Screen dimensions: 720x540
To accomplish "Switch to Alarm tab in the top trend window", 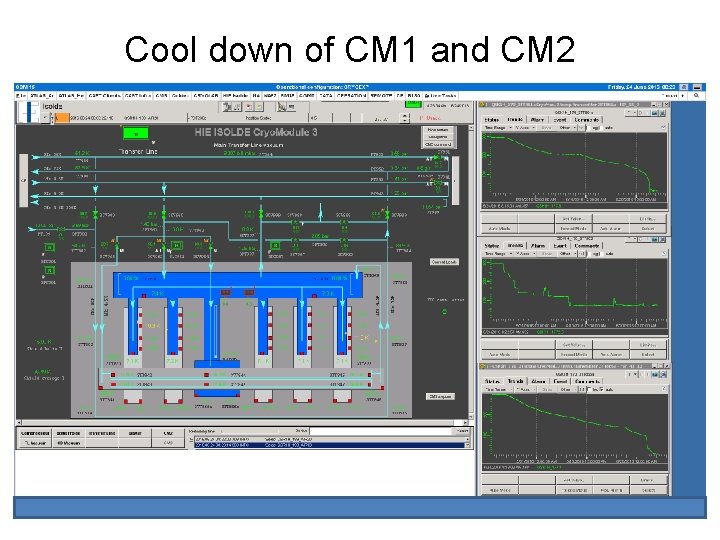I will (537, 120).
